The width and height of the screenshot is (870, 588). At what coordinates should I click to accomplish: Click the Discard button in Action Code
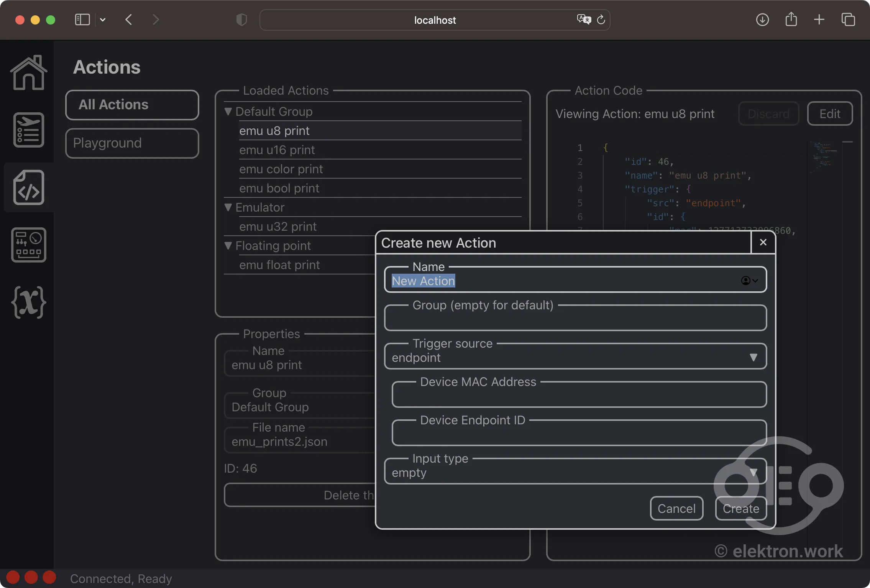click(x=768, y=113)
